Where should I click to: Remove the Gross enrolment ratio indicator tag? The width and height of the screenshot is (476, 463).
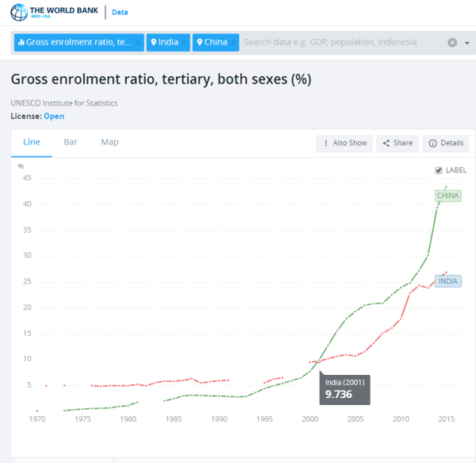pyautogui.click(x=137, y=42)
